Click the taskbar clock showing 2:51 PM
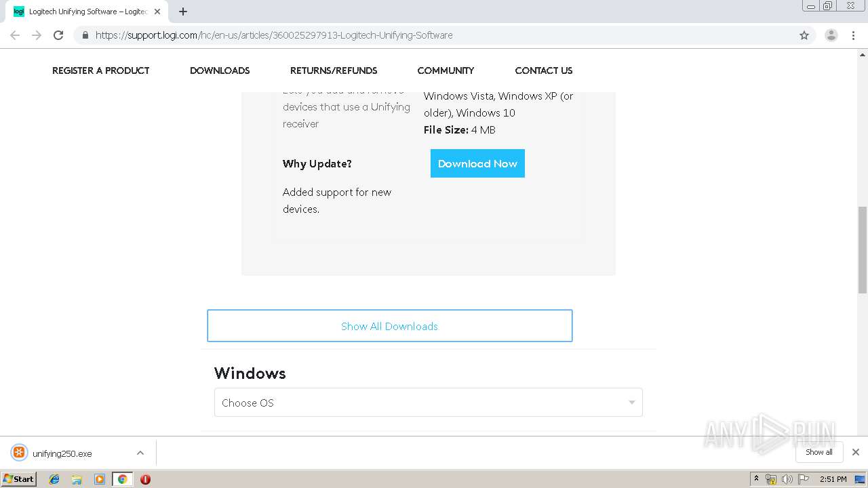 tap(833, 479)
